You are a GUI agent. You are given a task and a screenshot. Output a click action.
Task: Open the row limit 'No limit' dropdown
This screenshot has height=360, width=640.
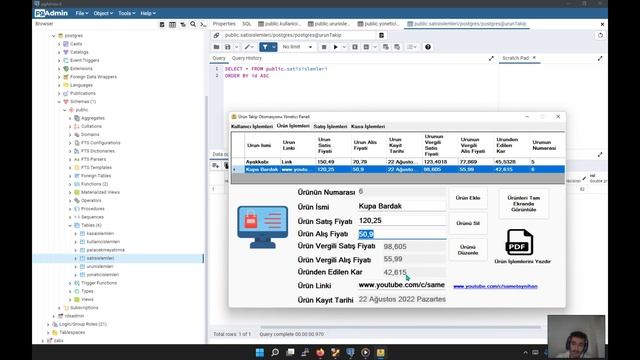pos(297,47)
